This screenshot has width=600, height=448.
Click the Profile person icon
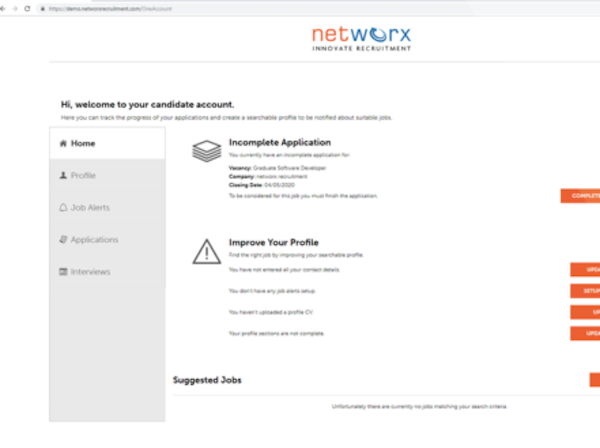(64, 176)
